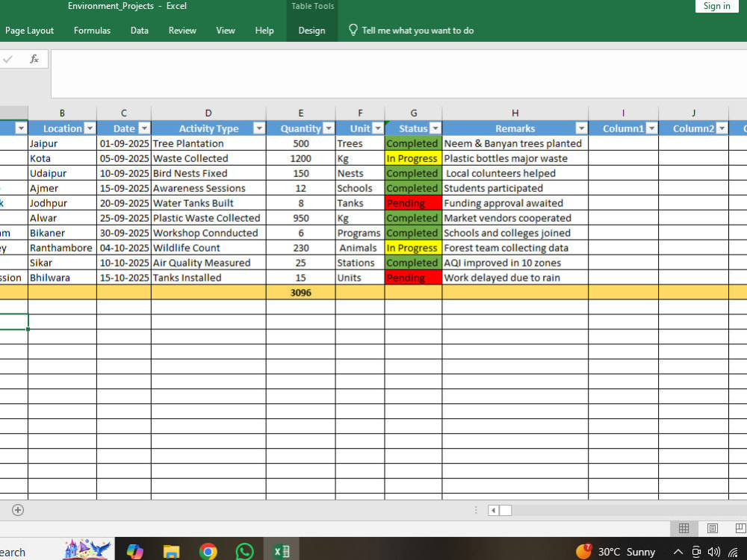The width and height of the screenshot is (747, 560).
Task: Click Tell me what you want to do
Action: [418, 31]
